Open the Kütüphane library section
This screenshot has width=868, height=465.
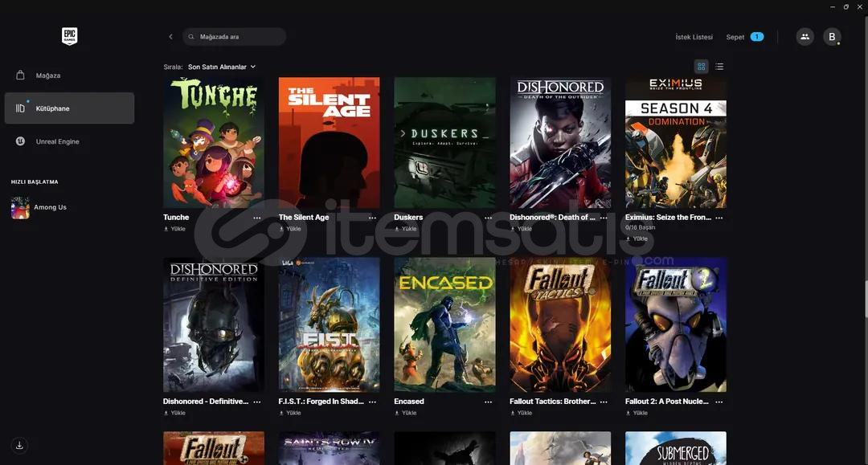(x=69, y=108)
